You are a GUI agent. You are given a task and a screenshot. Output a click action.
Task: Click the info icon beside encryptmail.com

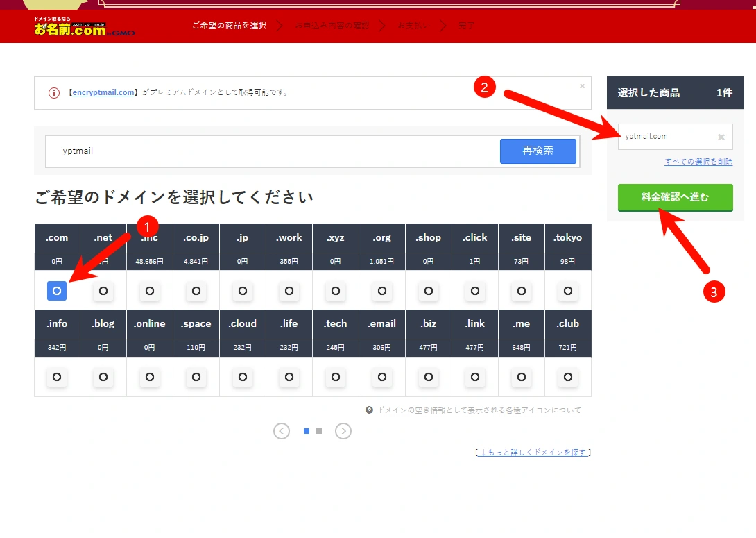coord(54,92)
